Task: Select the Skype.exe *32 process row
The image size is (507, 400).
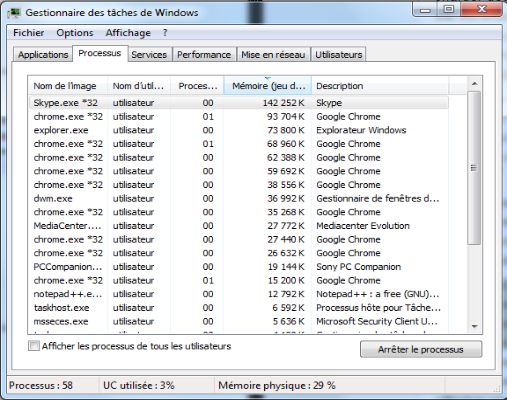Action: (239, 103)
